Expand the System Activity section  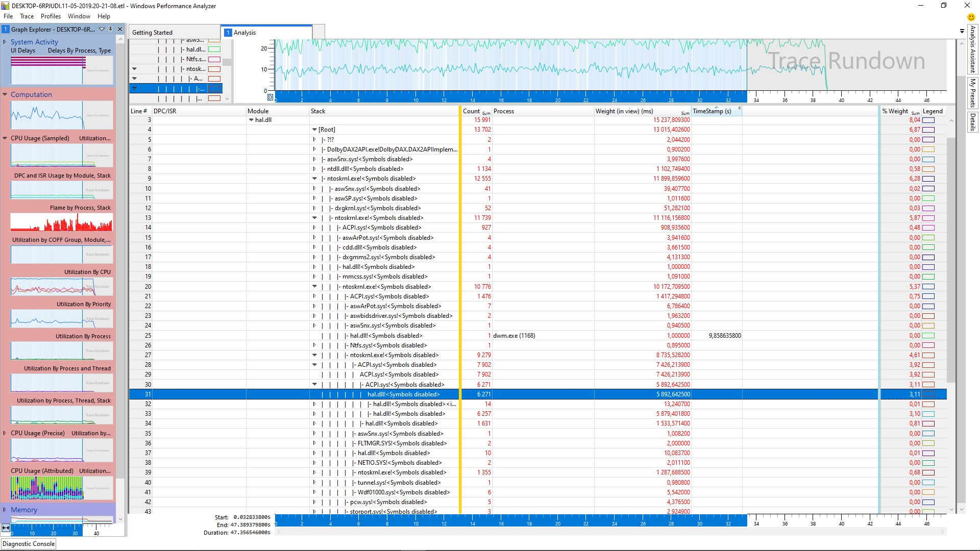(5, 42)
